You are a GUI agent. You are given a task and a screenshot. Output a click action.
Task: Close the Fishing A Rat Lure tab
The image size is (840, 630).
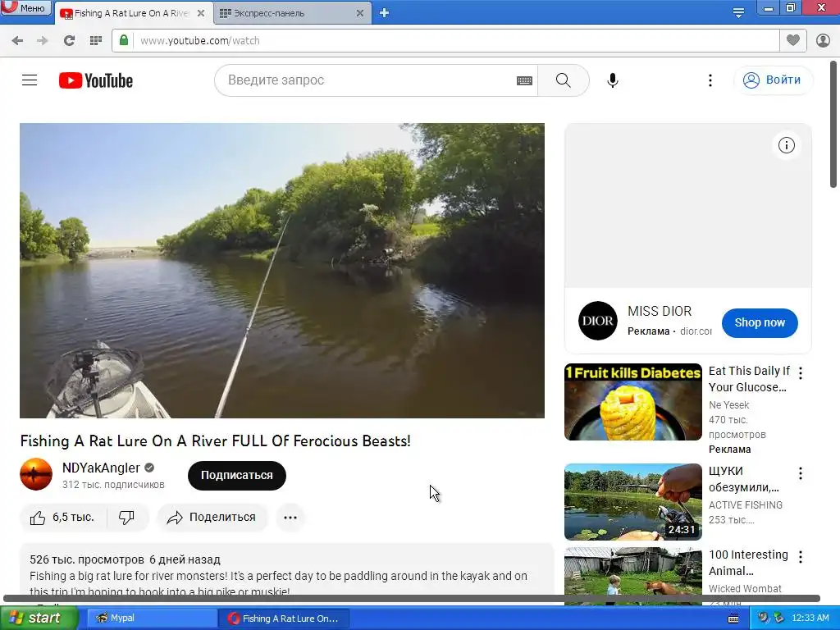(201, 13)
